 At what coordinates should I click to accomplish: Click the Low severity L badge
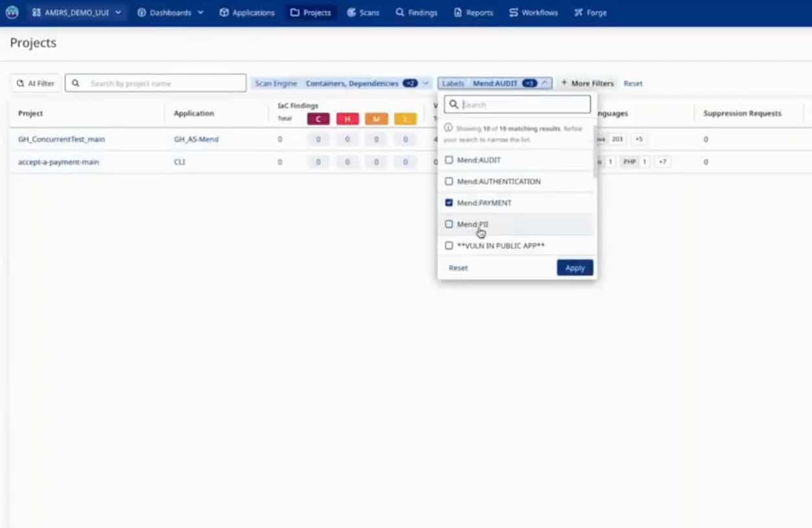pyautogui.click(x=405, y=119)
